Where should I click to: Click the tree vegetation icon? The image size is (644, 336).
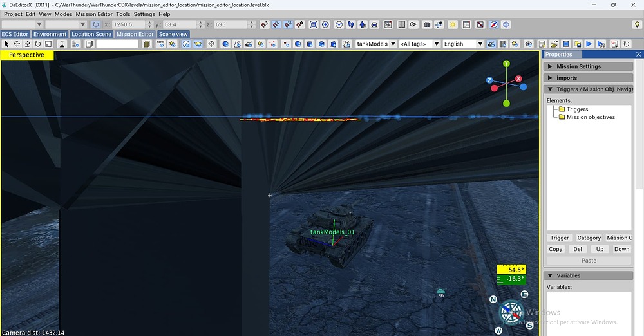362,24
